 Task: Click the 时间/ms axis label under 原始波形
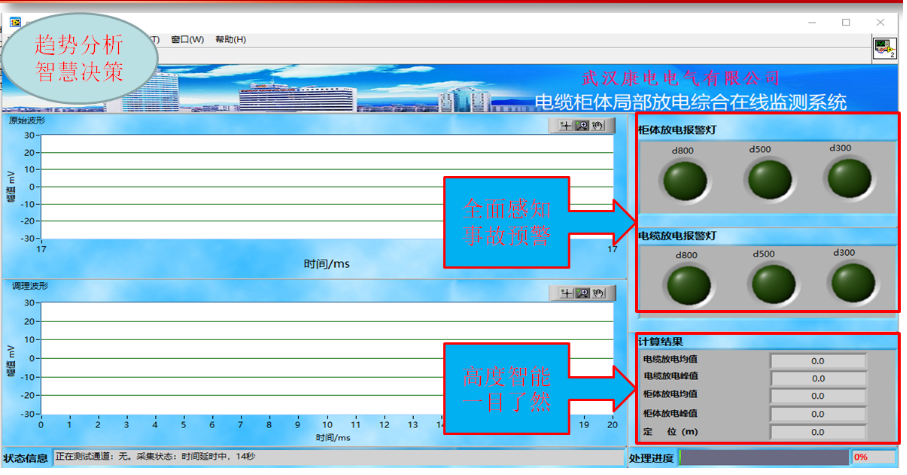pos(327,264)
